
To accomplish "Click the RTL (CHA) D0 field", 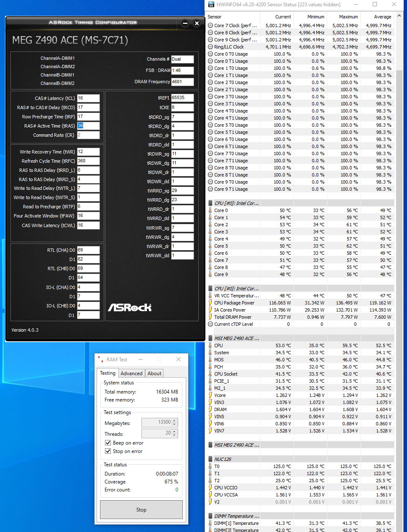I will pyautogui.click(x=88, y=250).
